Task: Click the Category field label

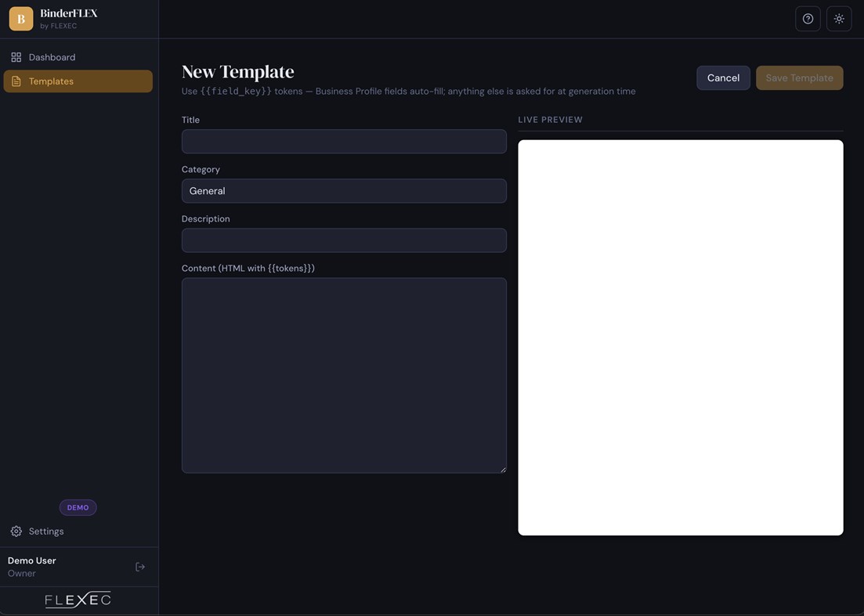Action: (201, 170)
